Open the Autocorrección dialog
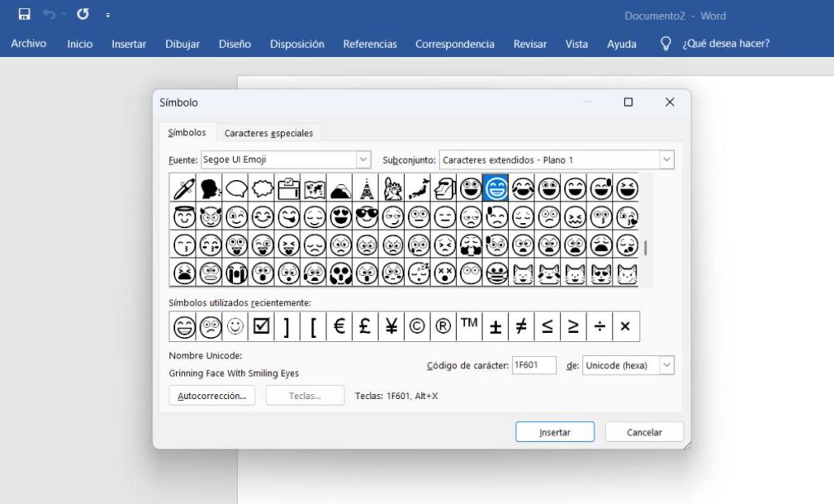This screenshot has width=834, height=504. 212,395
